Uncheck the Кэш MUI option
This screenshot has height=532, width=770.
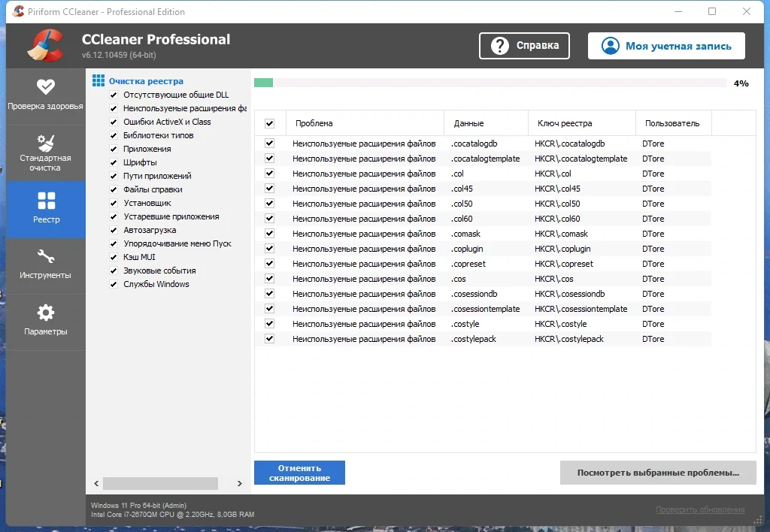tap(114, 257)
